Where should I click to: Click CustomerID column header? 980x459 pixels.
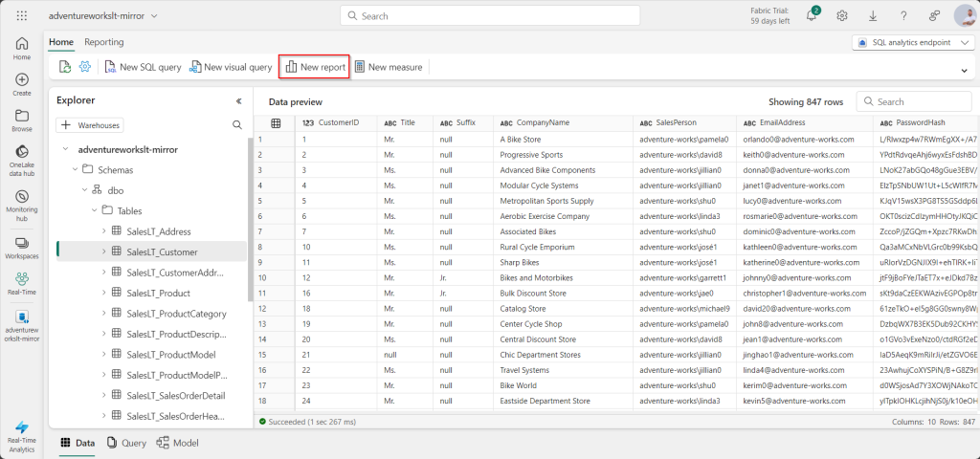coord(338,123)
